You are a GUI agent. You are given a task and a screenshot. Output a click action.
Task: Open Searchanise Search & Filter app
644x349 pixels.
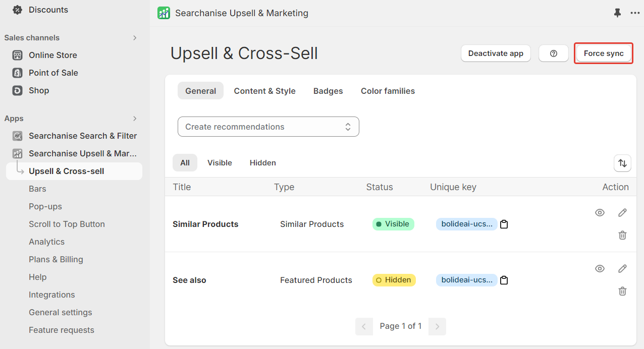(83, 136)
